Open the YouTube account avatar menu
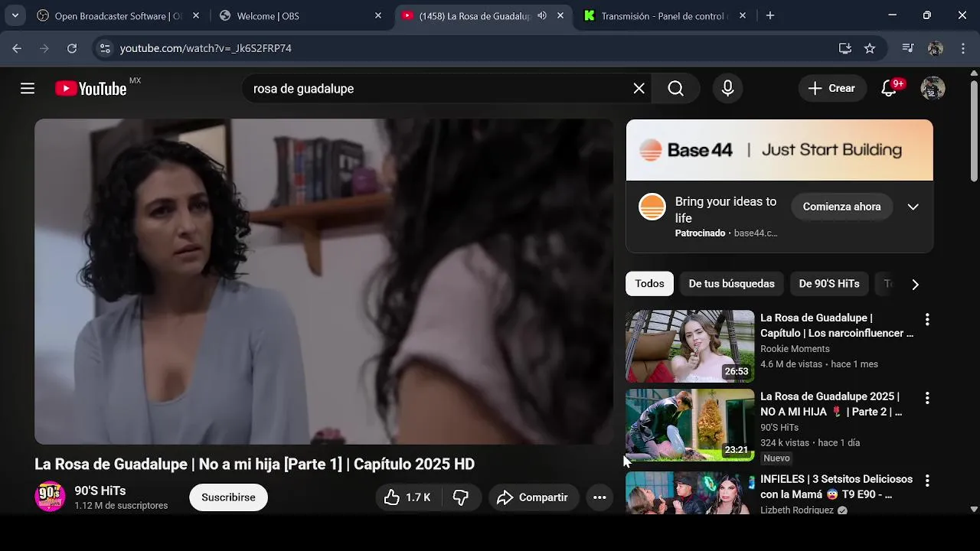The height and width of the screenshot is (551, 980). [x=933, y=89]
